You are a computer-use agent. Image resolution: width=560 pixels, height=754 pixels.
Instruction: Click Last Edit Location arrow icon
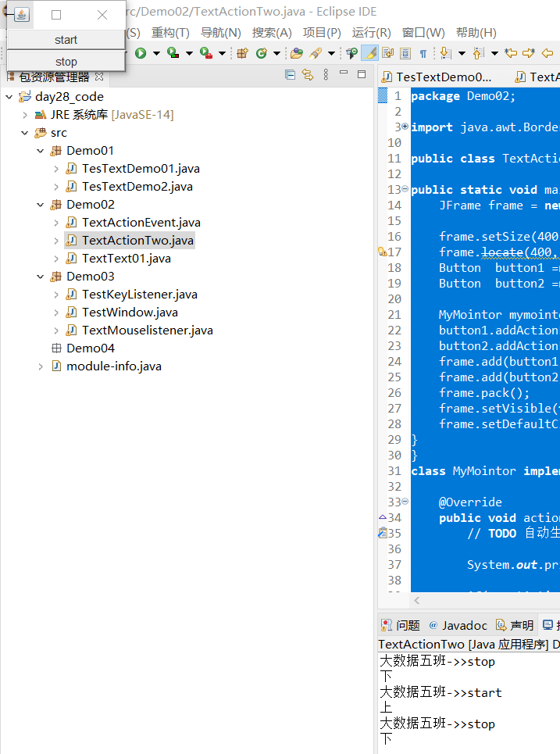click(511, 53)
